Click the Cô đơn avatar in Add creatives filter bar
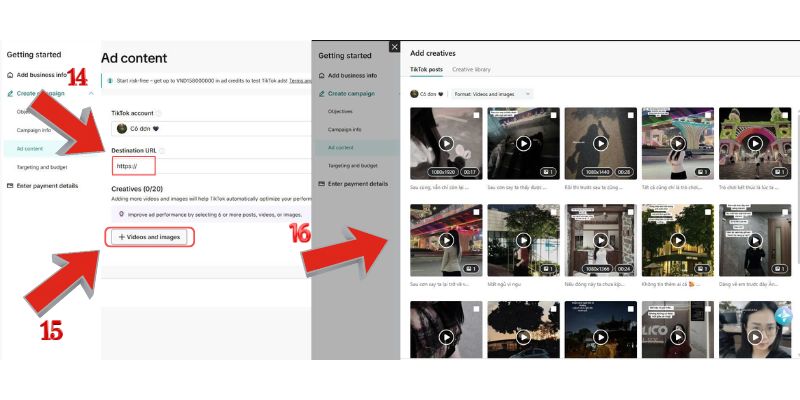 [x=414, y=94]
